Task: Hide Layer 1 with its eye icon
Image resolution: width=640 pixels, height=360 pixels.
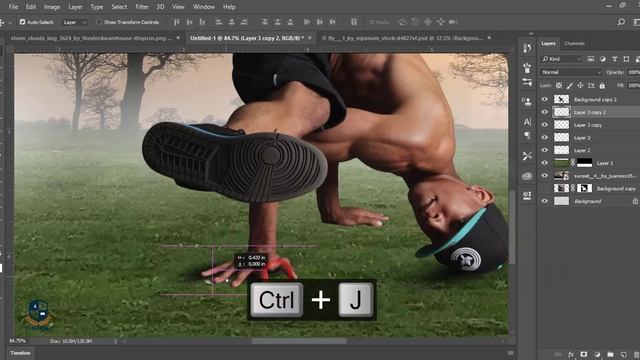Action: click(544, 163)
